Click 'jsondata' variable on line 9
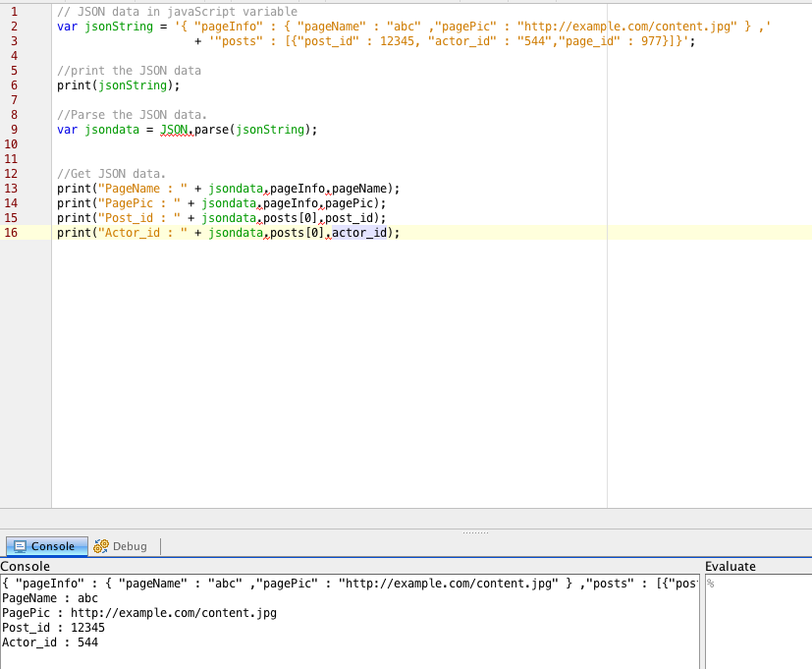Image resolution: width=812 pixels, height=669 pixels. click(112, 130)
